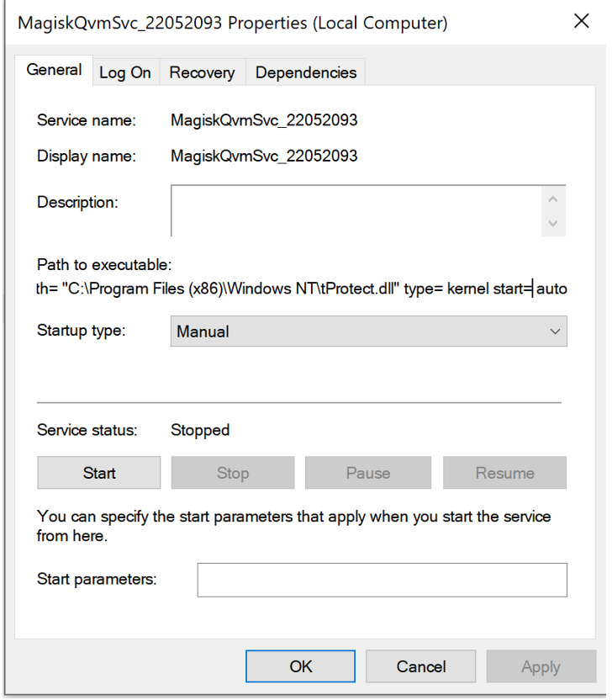Viewport: 612px width, 700px height.
Task: Click the Service name value text
Action: tap(264, 120)
